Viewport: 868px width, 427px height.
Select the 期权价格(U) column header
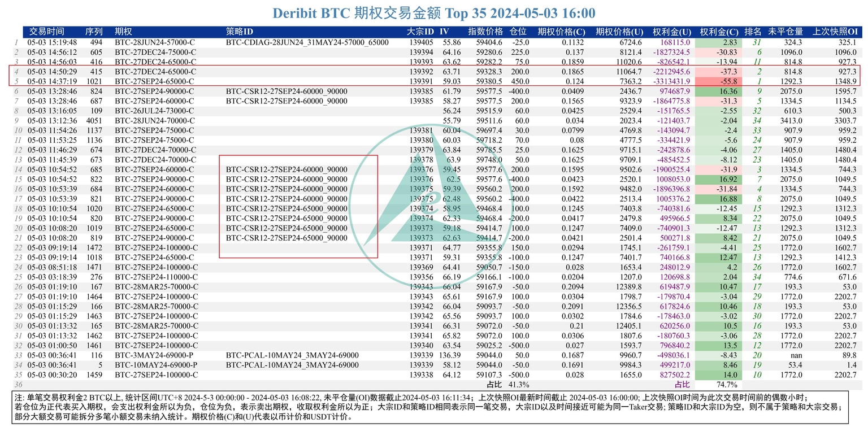tap(620, 32)
